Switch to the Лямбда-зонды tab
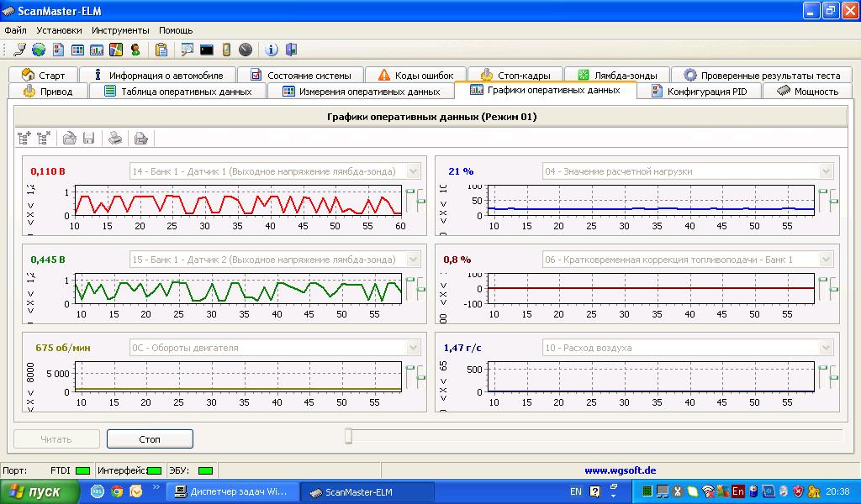This screenshot has height=504, width=861. pyautogui.click(x=617, y=75)
